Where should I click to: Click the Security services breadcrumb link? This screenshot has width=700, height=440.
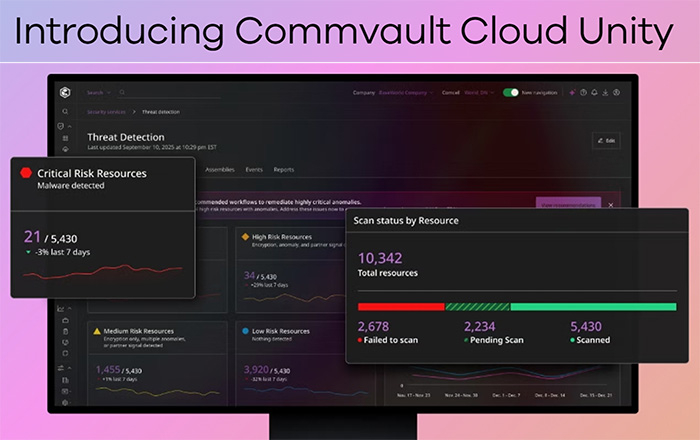(106, 112)
